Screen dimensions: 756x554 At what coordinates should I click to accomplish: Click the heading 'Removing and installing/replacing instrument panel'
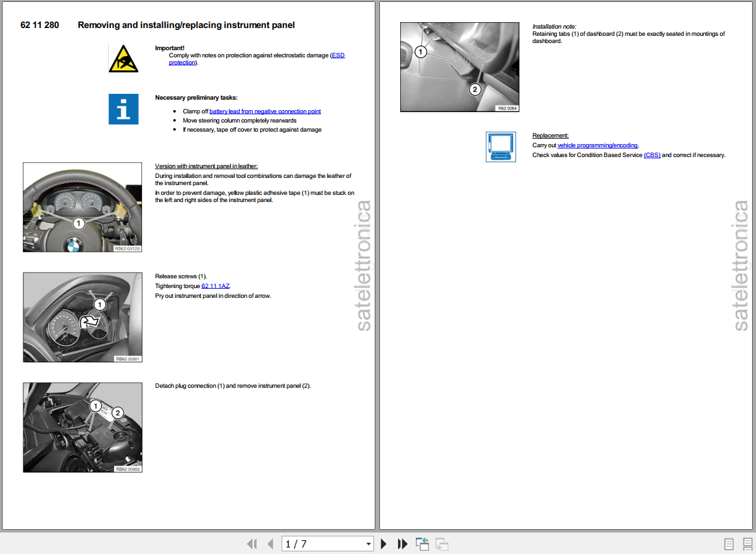[x=186, y=25]
